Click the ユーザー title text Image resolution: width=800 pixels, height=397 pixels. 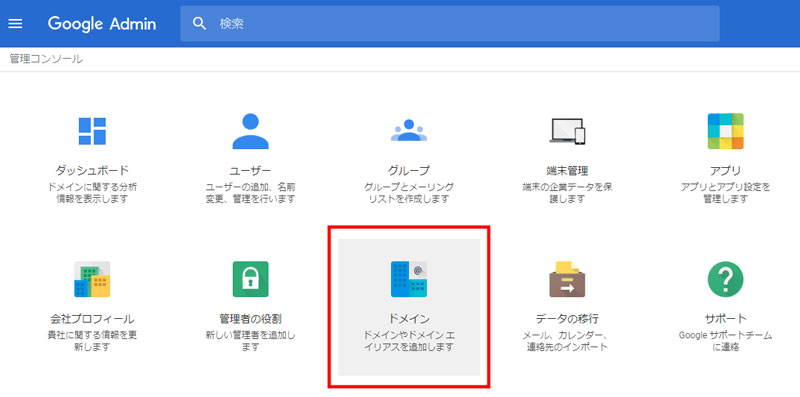tap(251, 170)
